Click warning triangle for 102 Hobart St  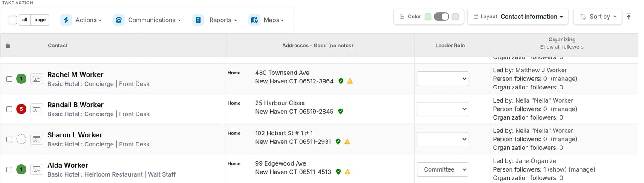coord(347,142)
